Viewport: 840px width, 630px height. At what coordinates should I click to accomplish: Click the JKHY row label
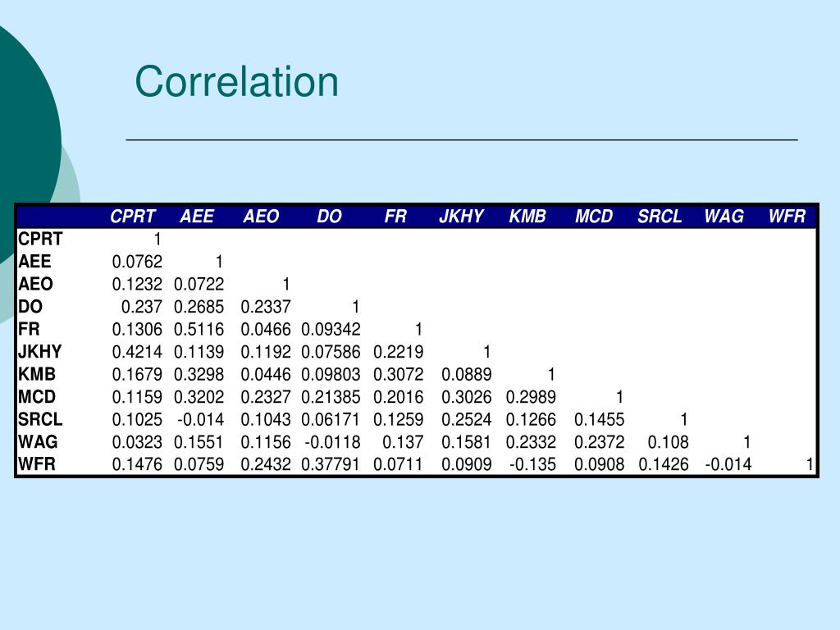39,351
